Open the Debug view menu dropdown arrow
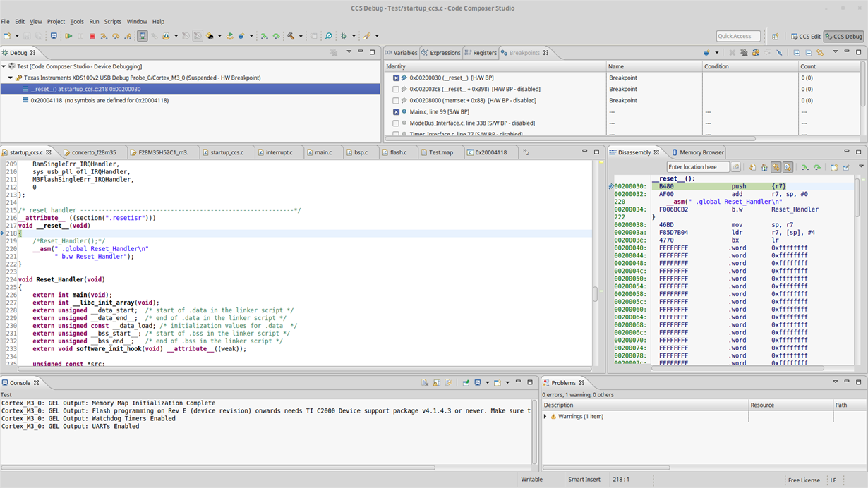 pos(349,52)
